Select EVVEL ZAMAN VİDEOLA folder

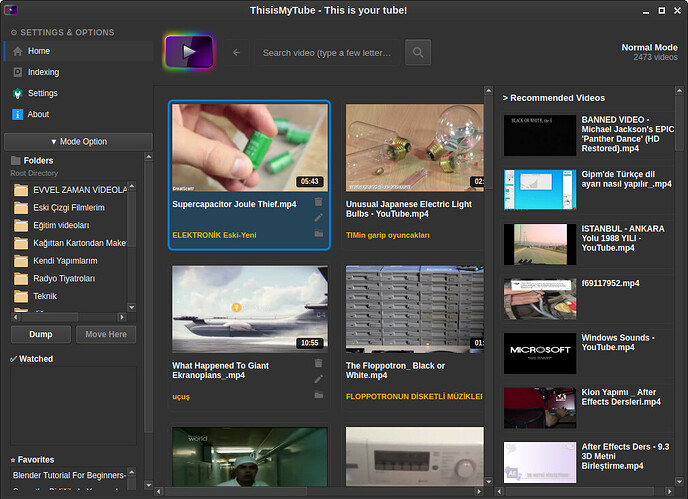point(70,190)
